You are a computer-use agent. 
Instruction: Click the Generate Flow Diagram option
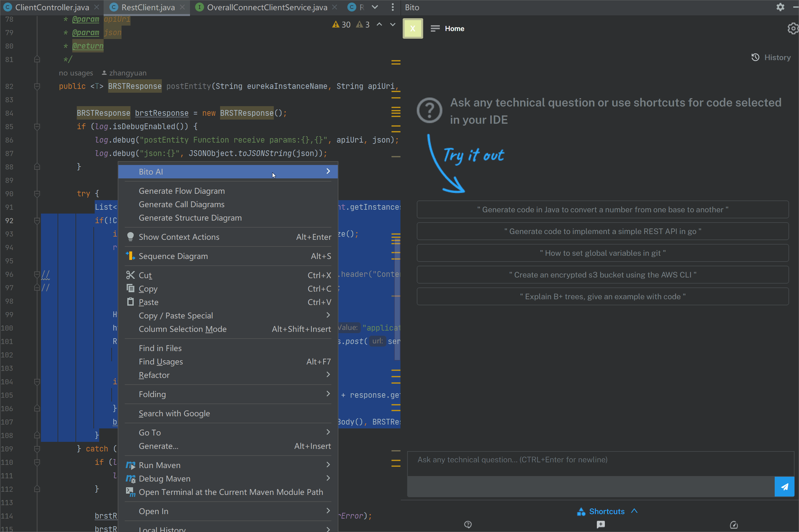[x=181, y=191]
